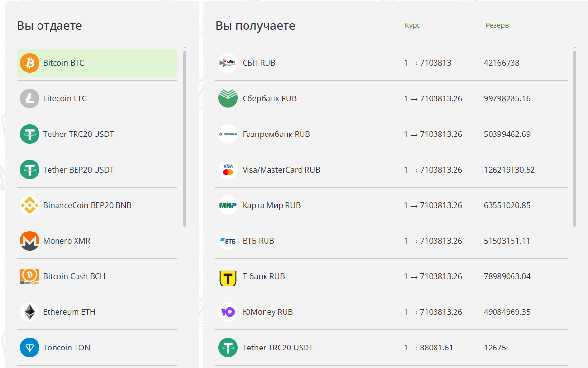Select the Bitcoin Cash BCH icon
This screenshot has height=368, width=588.
29,276
